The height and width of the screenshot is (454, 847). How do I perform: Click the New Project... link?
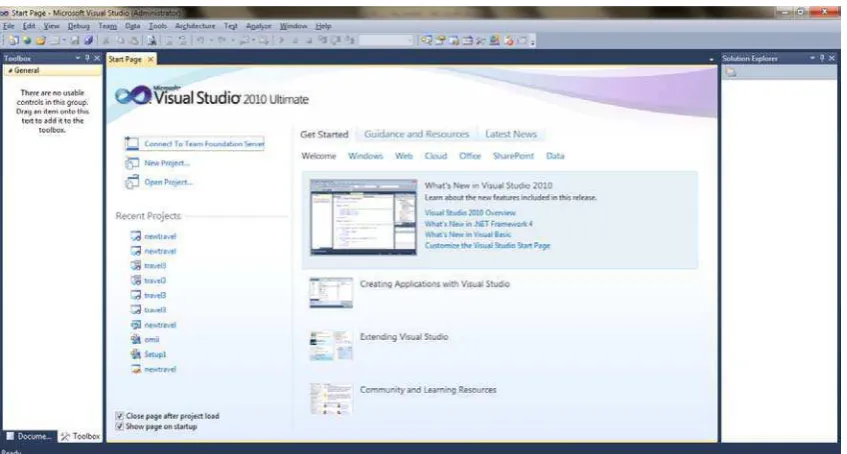[167, 163]
